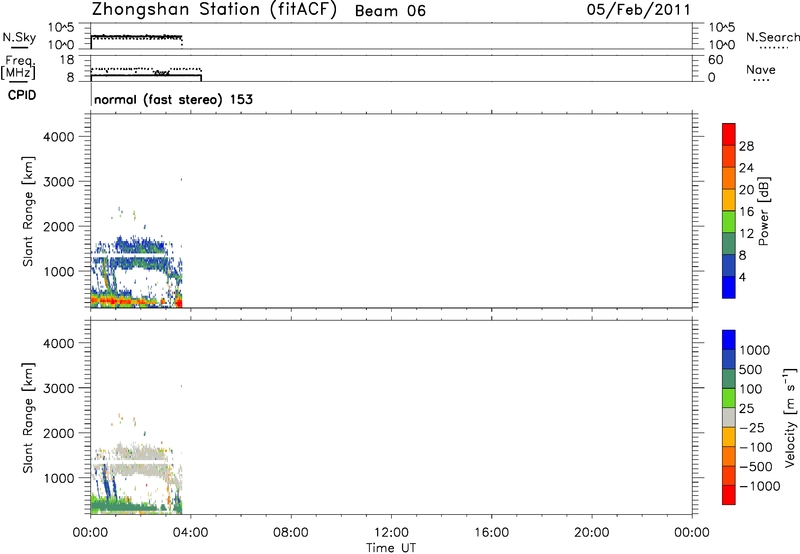Screen dimensions: 800x554
Task: Click the 08:00 time axis label
Action: pos(291,533)
